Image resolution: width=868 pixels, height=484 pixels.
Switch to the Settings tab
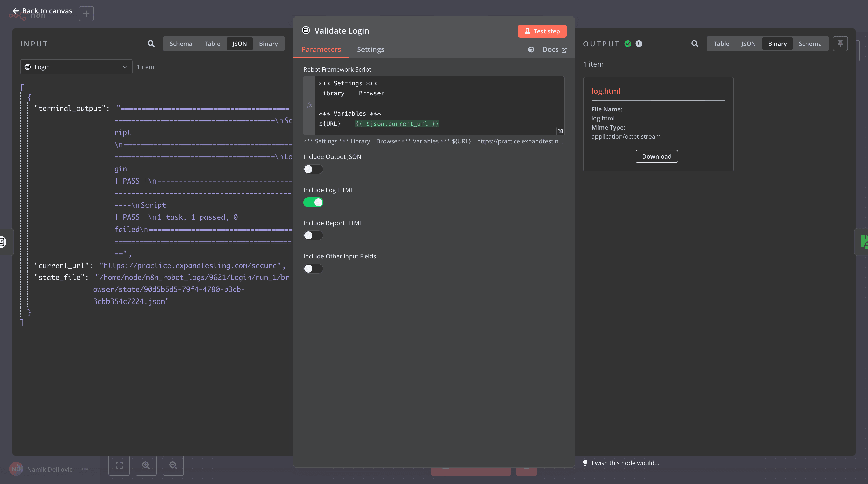tap(370, 49)
